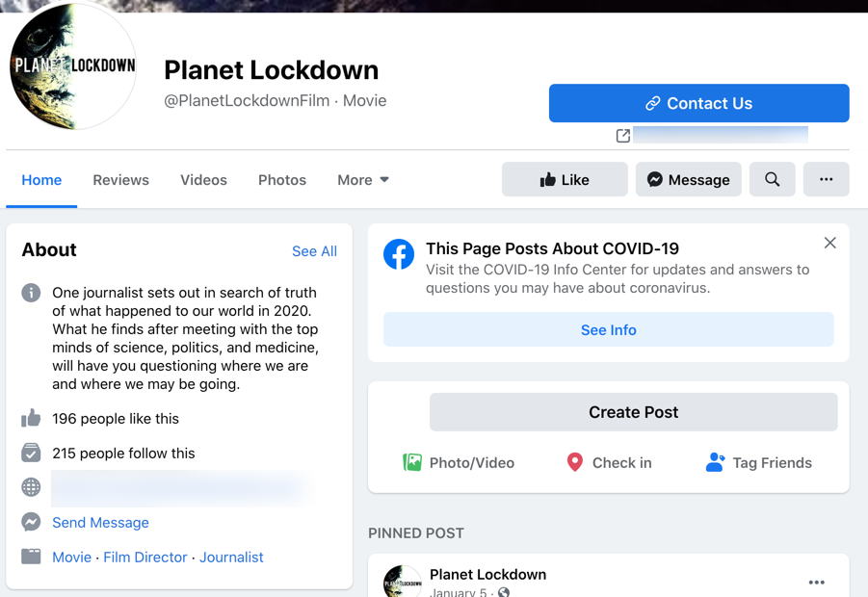
Task: Open See All in About section
Action: (314, 251)
